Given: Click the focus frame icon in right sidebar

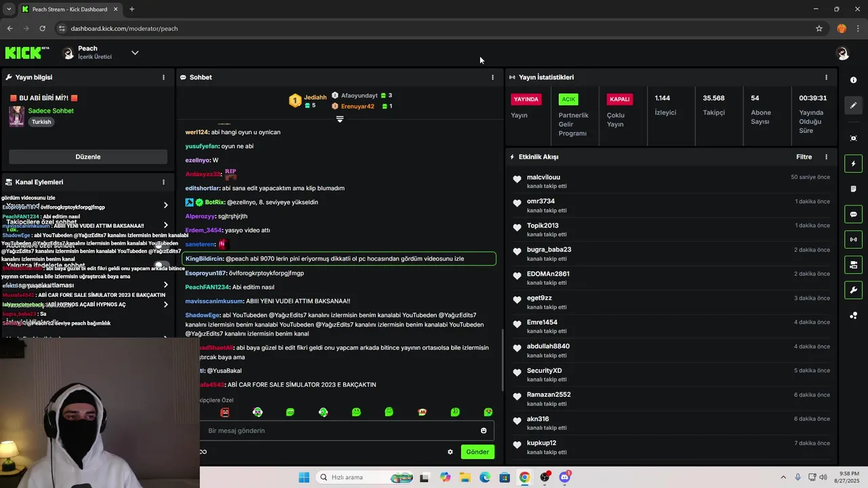Looking at the screenshot, I should pos(853,138).
